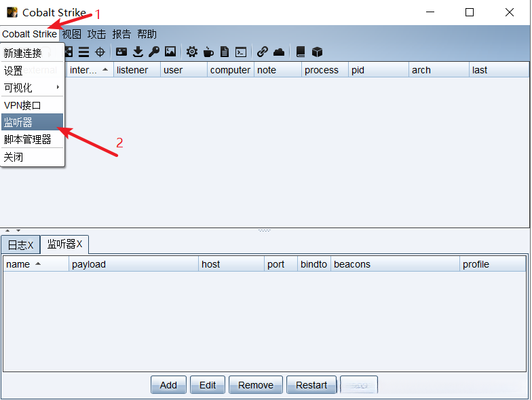Image resolution: width=532 pixels, height=400 pixels.
Task: Click the About cube icon
Action: (317, 52)
